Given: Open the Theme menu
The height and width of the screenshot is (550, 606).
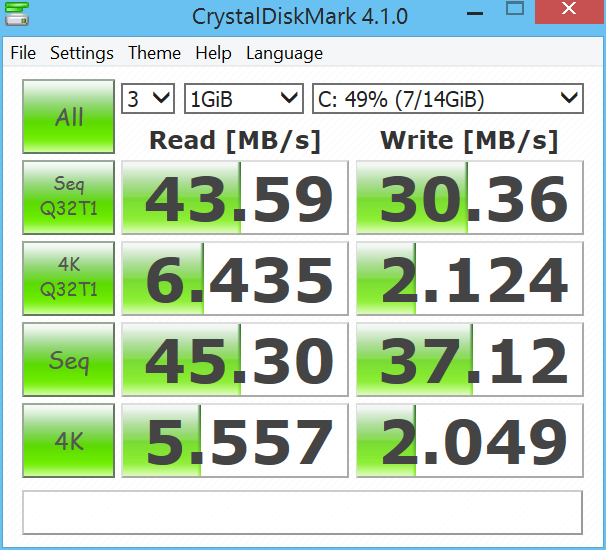Looking at the screenshot, I should [x=154, y=53].
